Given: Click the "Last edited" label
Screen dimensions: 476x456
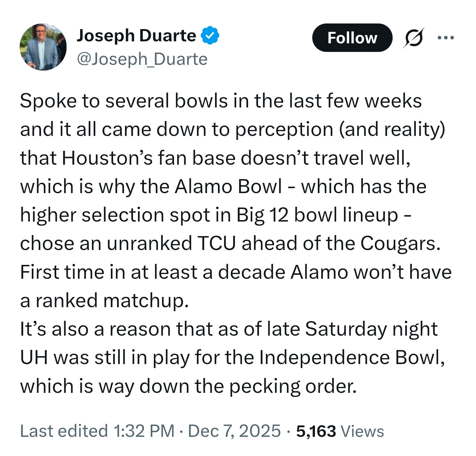Looking at the screenshot, I should (64, 431).
